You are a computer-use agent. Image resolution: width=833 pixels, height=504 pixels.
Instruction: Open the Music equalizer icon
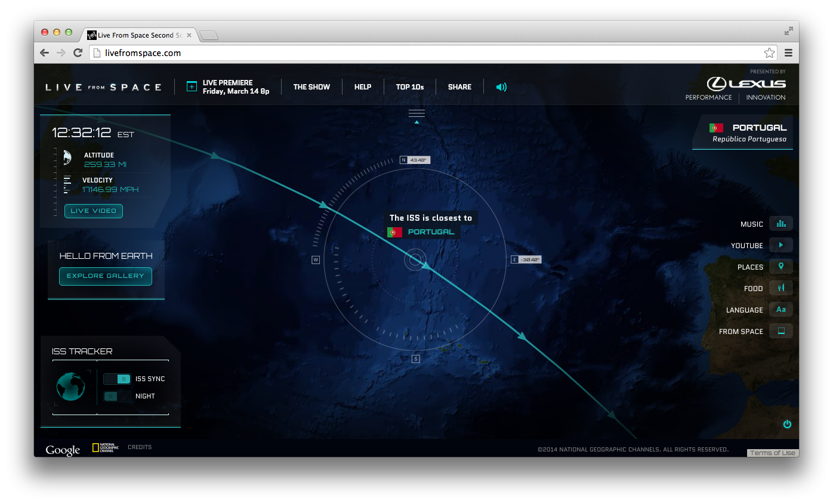click(781, 224)
